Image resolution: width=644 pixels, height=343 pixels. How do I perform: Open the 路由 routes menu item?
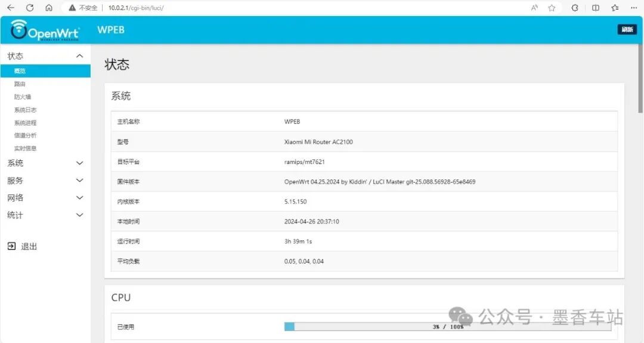point(20,84)
